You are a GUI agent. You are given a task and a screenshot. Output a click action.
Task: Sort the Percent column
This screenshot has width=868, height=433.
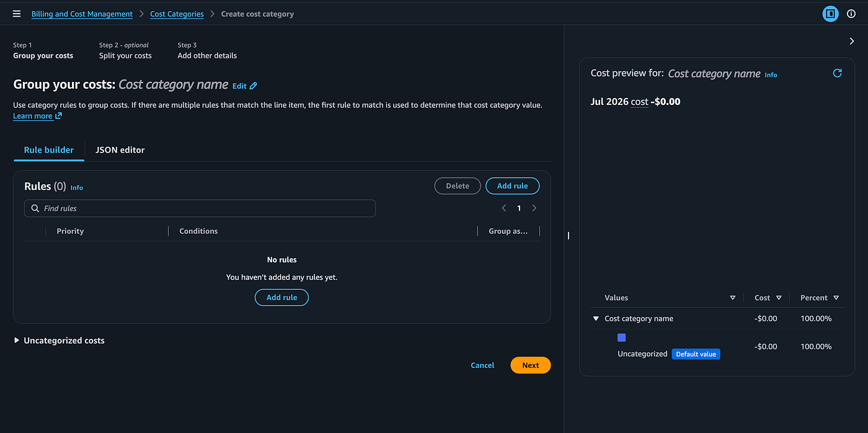836,298
